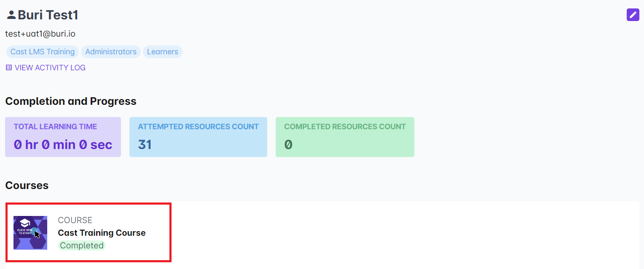Viewport: 644px width, 269px height.
Task: Select the Completed Resources Count card
Action: [x=345, y=137]
